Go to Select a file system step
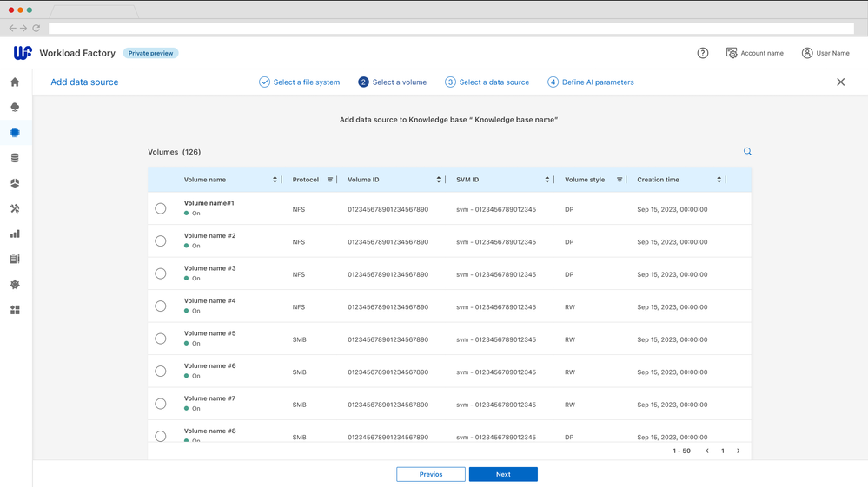The image size is (868, 487). 300,82
